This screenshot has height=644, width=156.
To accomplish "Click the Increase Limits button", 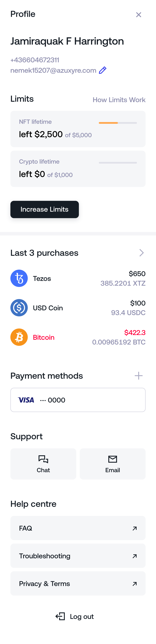I will (45, 209).
